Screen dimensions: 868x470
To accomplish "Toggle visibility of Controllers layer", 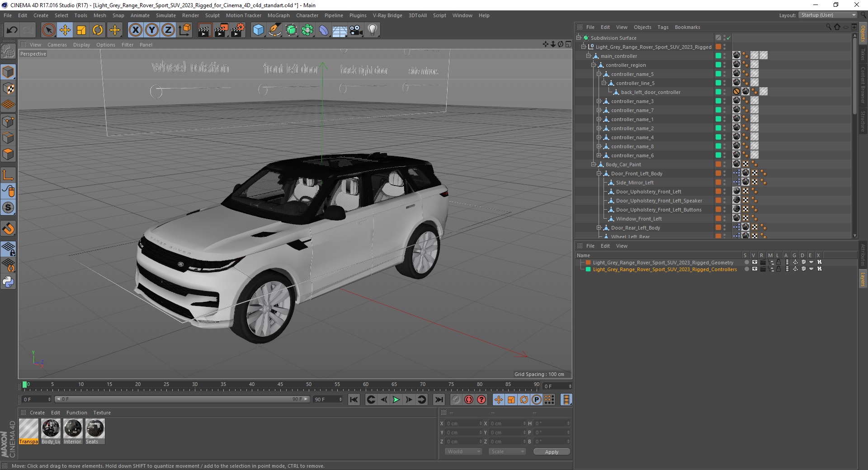I will click(755, 269).
